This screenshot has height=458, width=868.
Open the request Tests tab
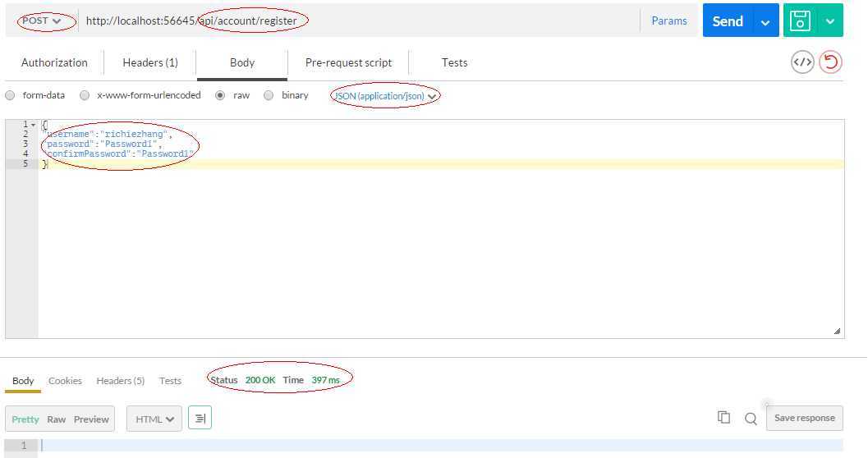[x=454, y=62]
